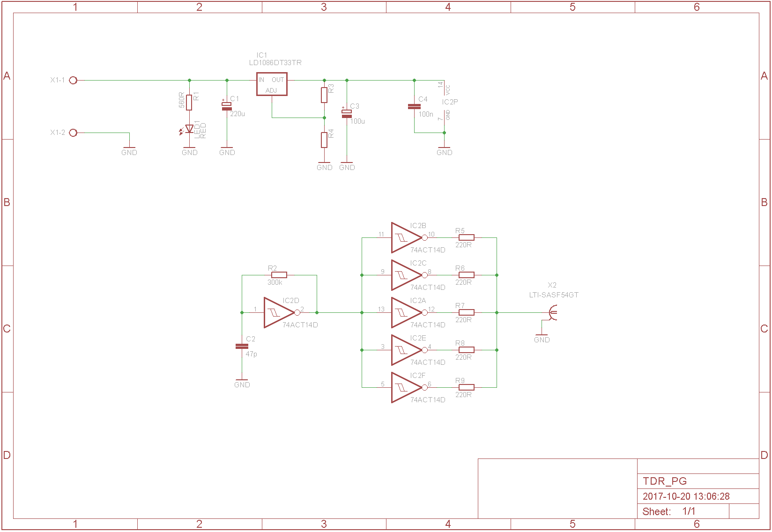This screenshot has height=532, width=772.
Task: Select the C4 100n decoupling capacitor
Action: tap(414, 106)
